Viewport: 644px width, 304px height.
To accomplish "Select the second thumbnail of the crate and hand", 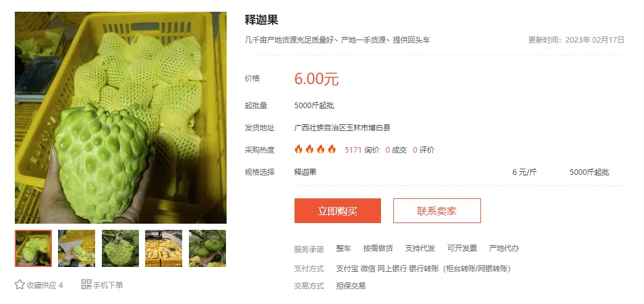I will point(77,248).
